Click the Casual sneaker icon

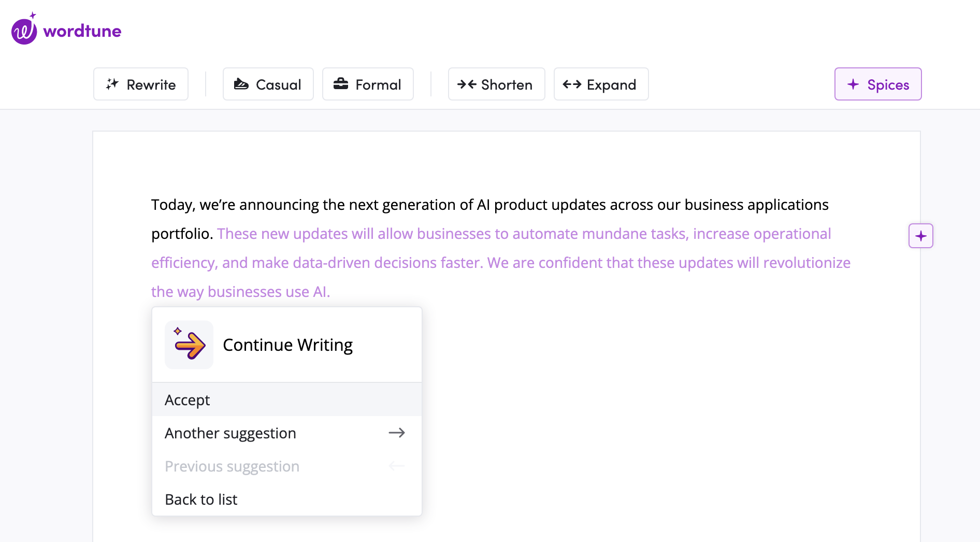[241, 84]
